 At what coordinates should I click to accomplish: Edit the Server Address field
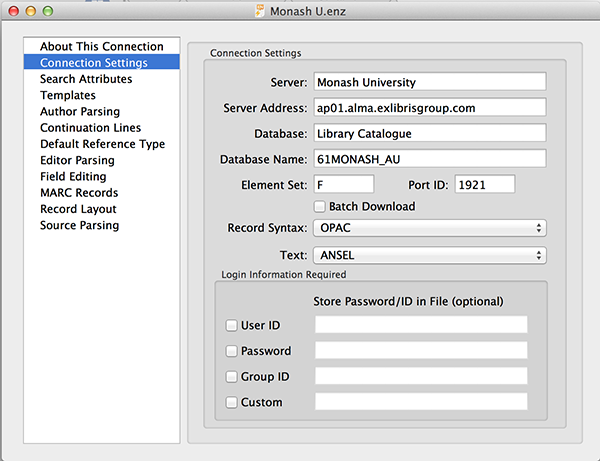tap(430, 108)
